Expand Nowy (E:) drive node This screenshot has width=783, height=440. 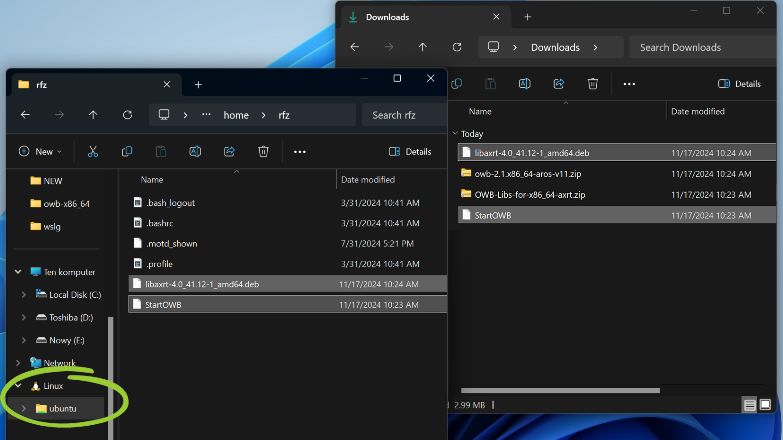pyautogui.click(x=23, y=340)
